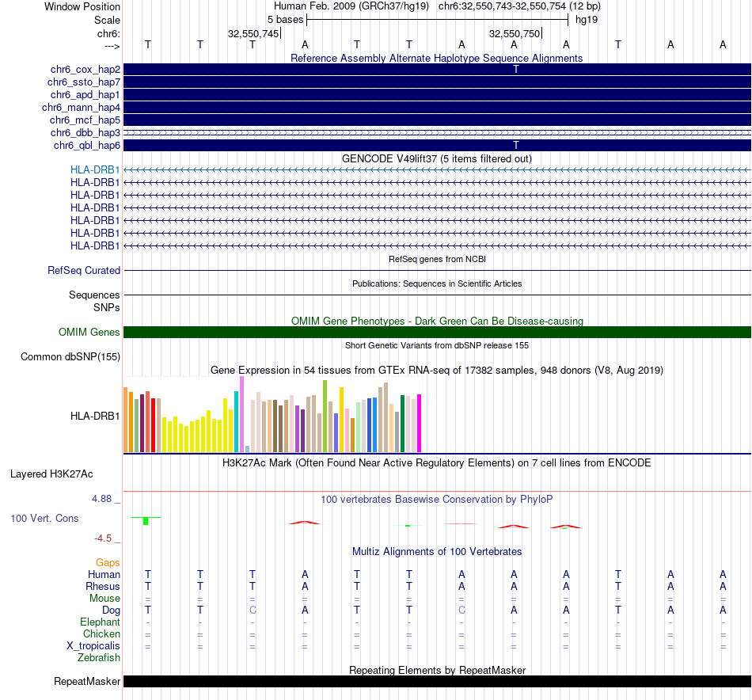The height and width of the screenshot is (700, 752).
Task: Select the chr6_apd_hap1 track label
Action: click(85, 94)
